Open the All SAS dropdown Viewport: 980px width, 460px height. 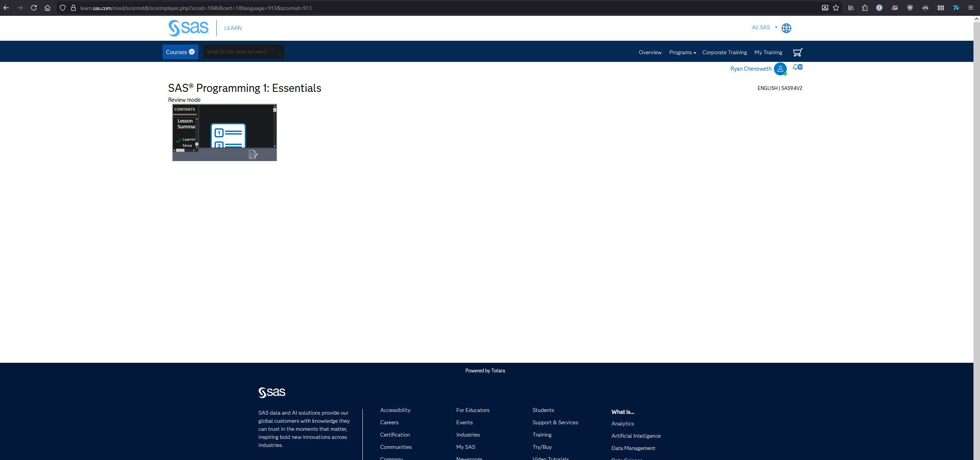(x=764, y=27)
